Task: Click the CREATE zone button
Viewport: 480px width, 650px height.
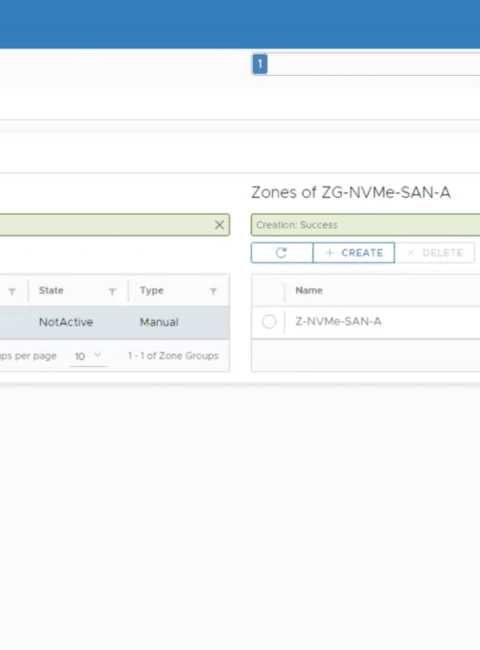Action: [x=354, y=253]
